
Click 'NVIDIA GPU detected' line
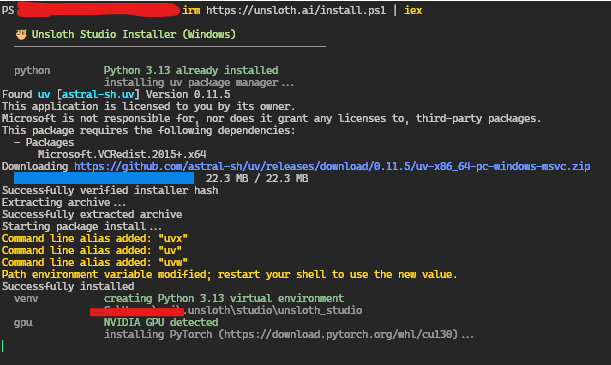tap(161, 323)
